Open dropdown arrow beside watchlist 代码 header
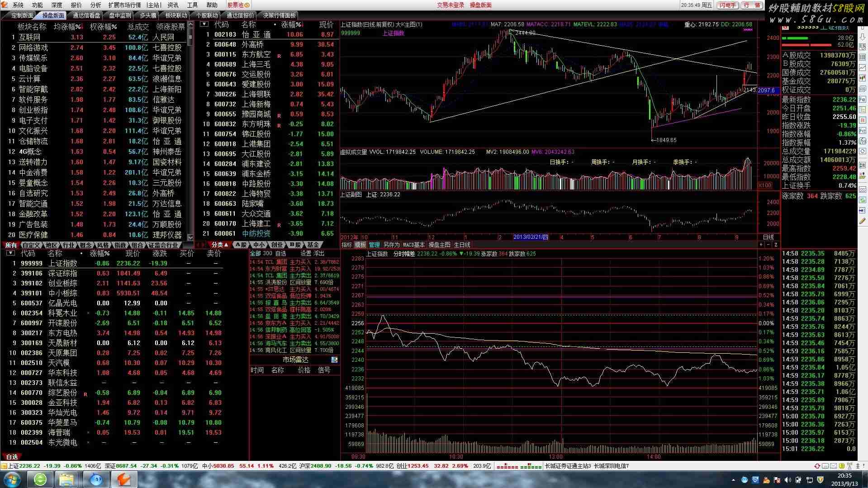Viewport: 868px width, 488px height. 10,253
